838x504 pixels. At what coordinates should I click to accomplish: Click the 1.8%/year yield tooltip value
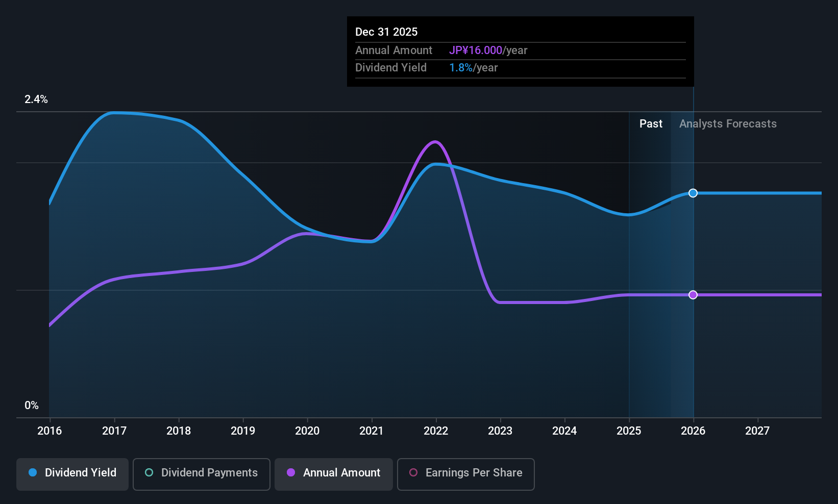pyautogui.click(x=473, y=68)
